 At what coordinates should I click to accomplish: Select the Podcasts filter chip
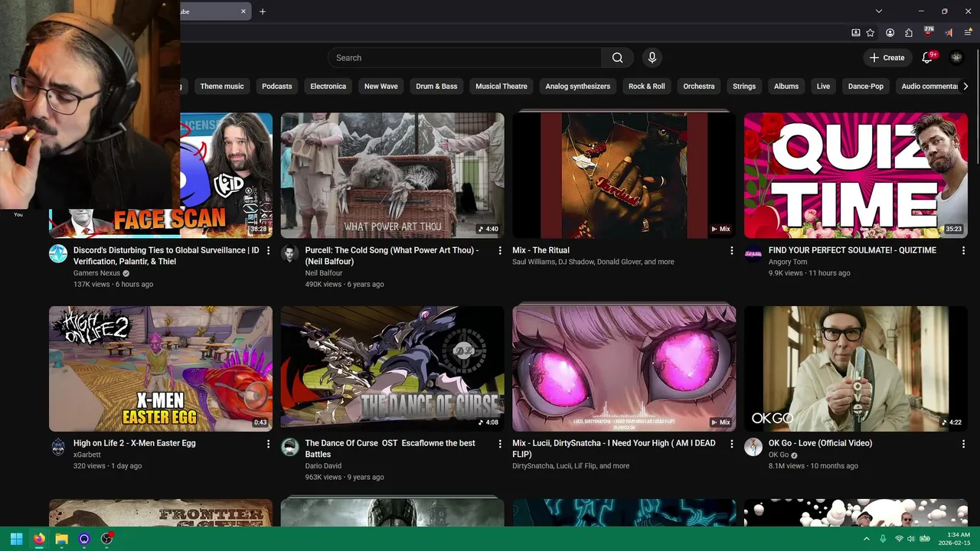coord(277,86)
